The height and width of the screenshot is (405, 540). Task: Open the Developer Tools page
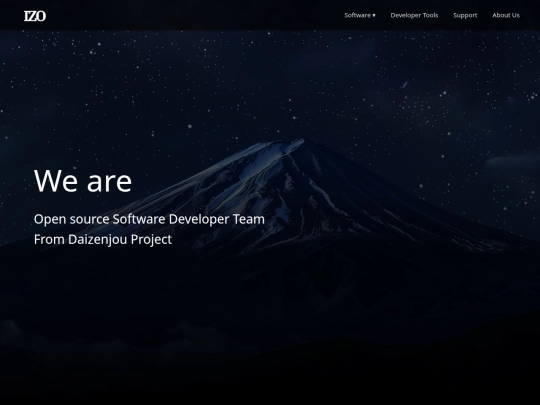(414, 15)
